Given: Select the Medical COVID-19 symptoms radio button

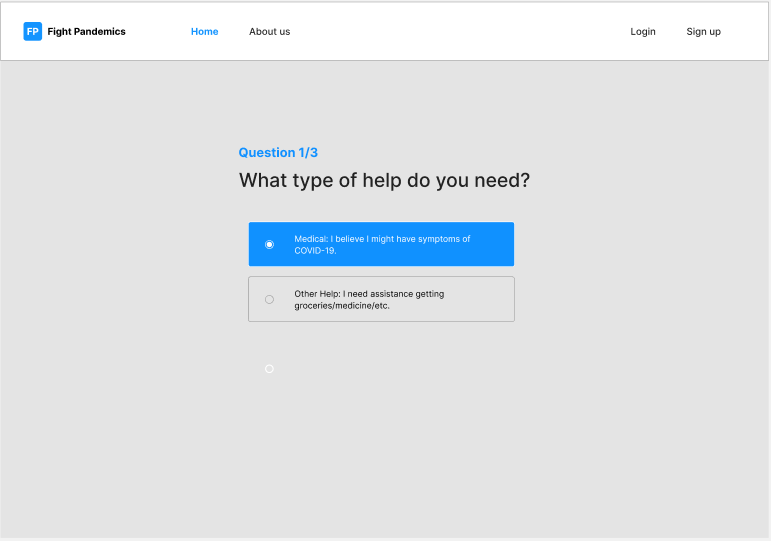Looking at the screenshot, I should tap(269, 244).
